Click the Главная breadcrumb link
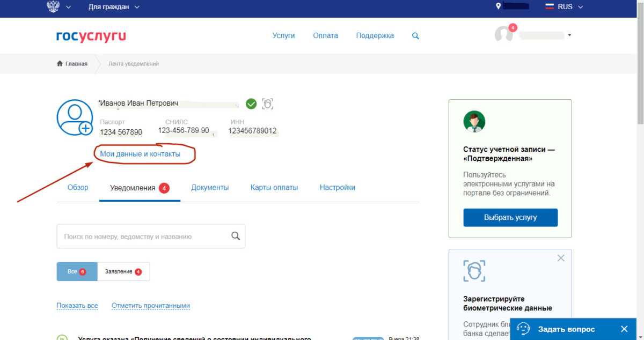The width and height of the screenshot is (644, 340). pyautogui.click(x=72, y=64)
